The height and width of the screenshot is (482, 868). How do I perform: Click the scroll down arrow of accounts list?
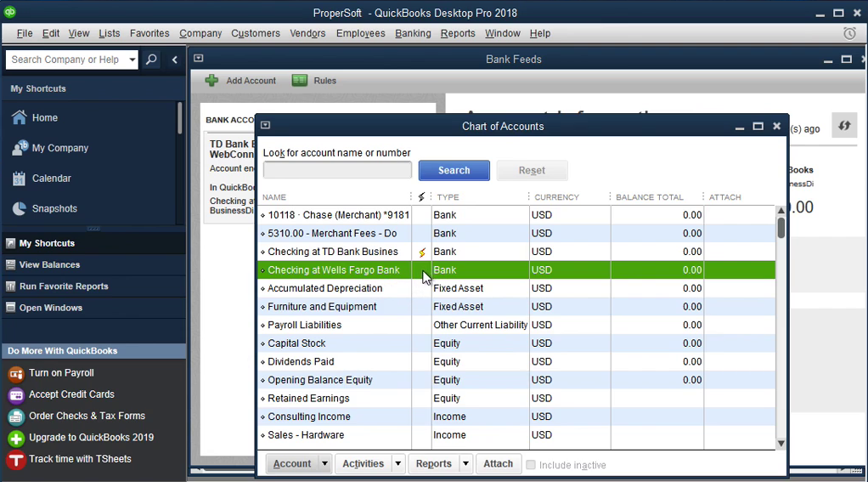pyautogui.click(x=781, y=443)
